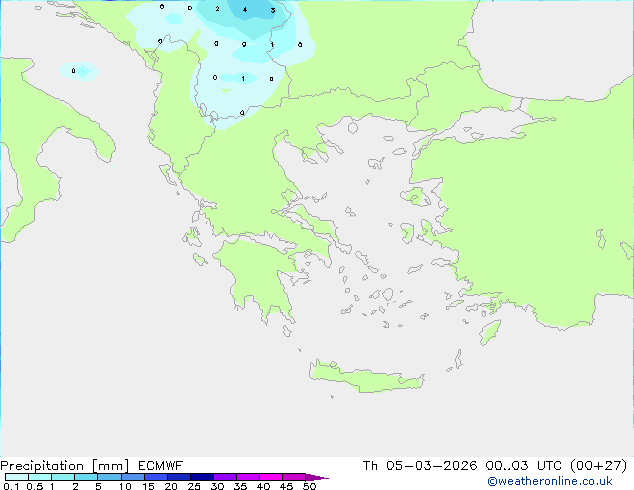This screenshot has width=634, height=490.
Task: Click the purple swatch between 30 and 35
Action: (x=225, y=477)
